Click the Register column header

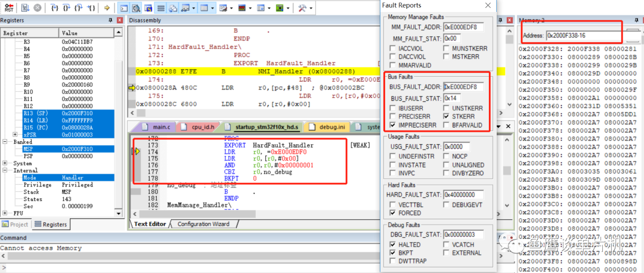tap(30, 33)
